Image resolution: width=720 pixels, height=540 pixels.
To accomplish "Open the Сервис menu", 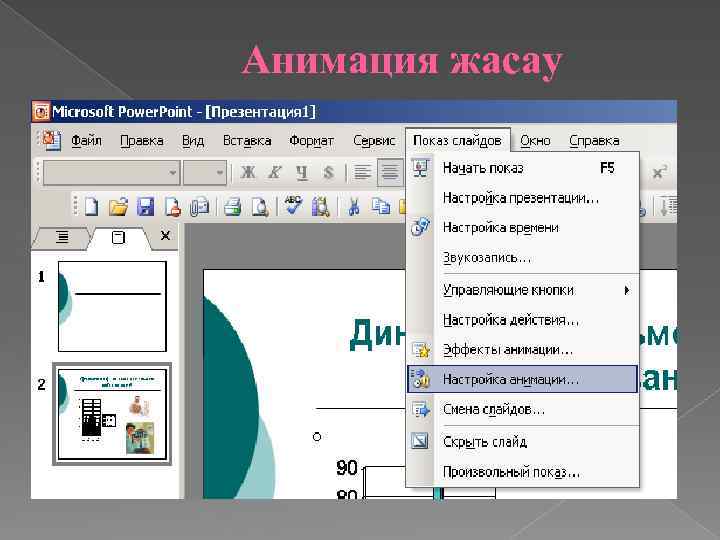I will point(374,141).
